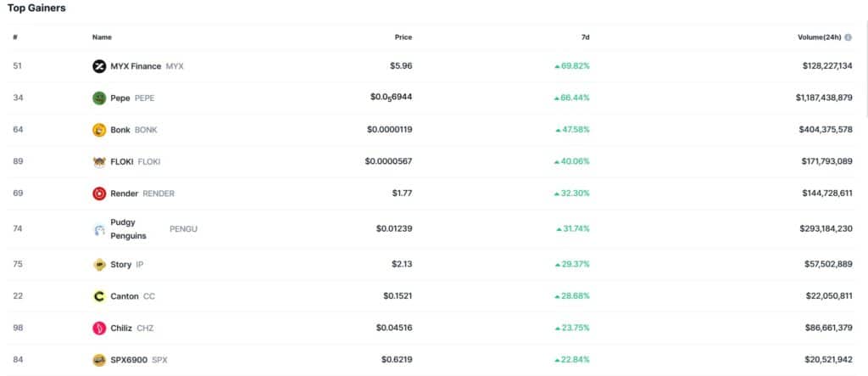The width and height of the screenshot is (868, 376).
Task: Click the yellow Canton coin icon
Action: (x=99, y=296)
